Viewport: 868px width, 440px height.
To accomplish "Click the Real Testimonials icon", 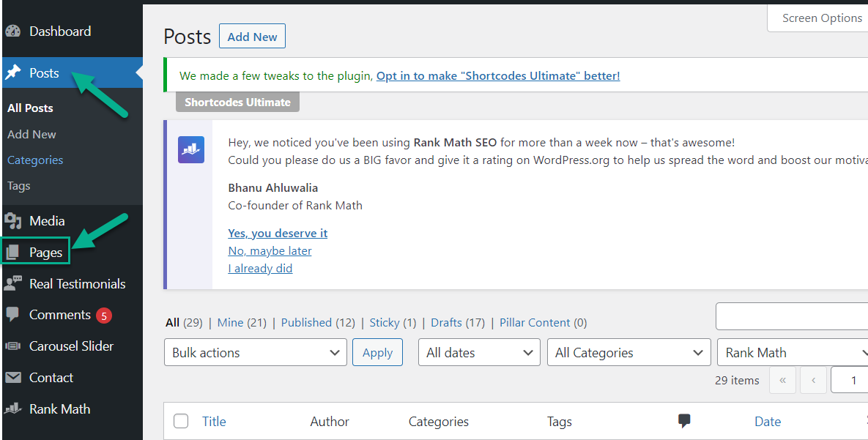I will [x=12, y=283].
